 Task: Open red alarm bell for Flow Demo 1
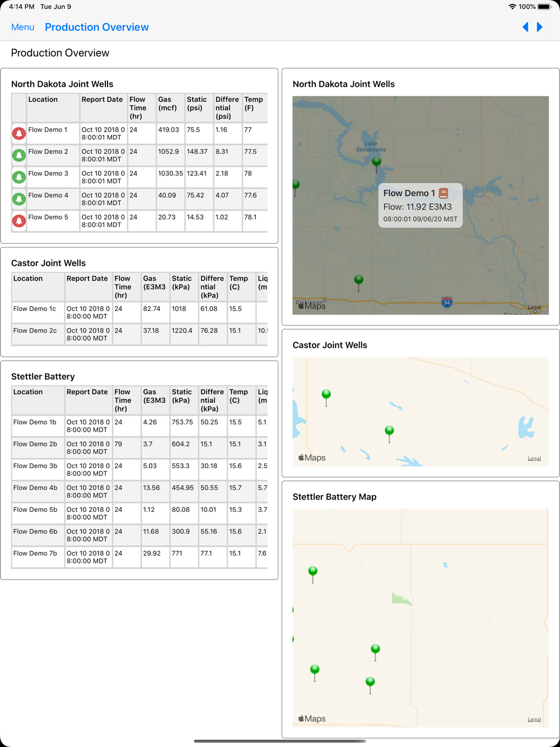click(19, 133)
